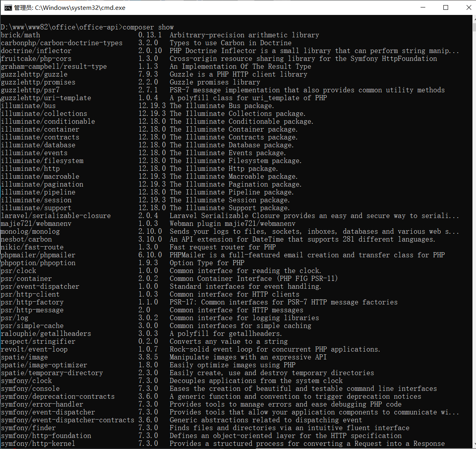This screenshot has height=449, width=476.
Task: Select spatie/temporary-directory package name
Action: coord(52,373)
